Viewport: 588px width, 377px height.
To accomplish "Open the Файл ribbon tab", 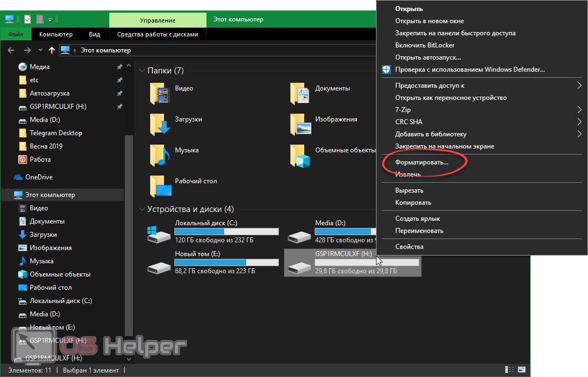I will pos(16,34).
